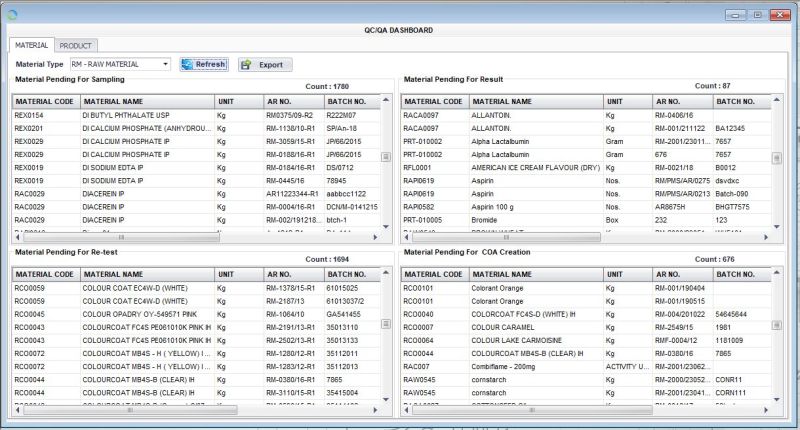
Task: Select AMERICAN ICE CREAM FLAVOUR (DRY) row
Action: (535, 168)
